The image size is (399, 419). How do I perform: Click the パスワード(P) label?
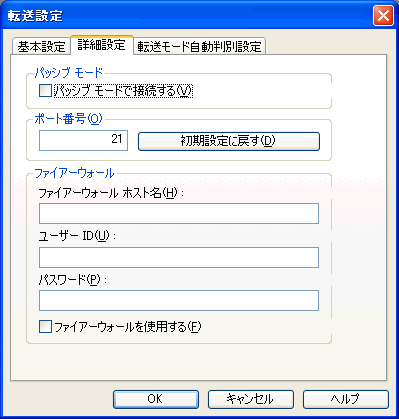pos(73,280)
